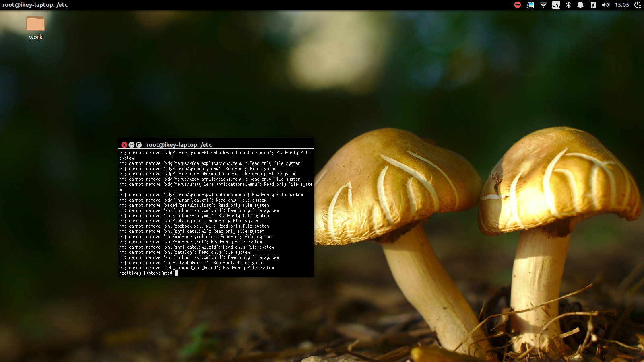The image size is (644, 362).
Task: Open the 15:05 clock calendar
Action: [x=622, y=5]
